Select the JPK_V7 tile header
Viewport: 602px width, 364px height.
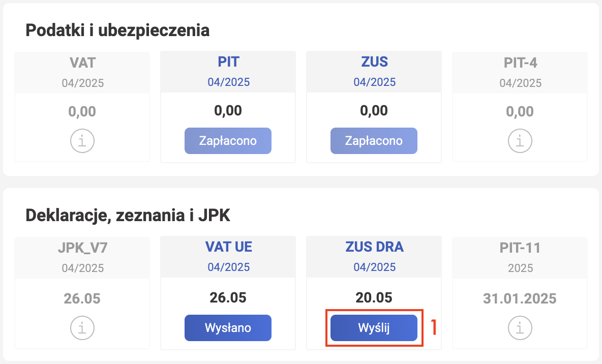point(82,258)
